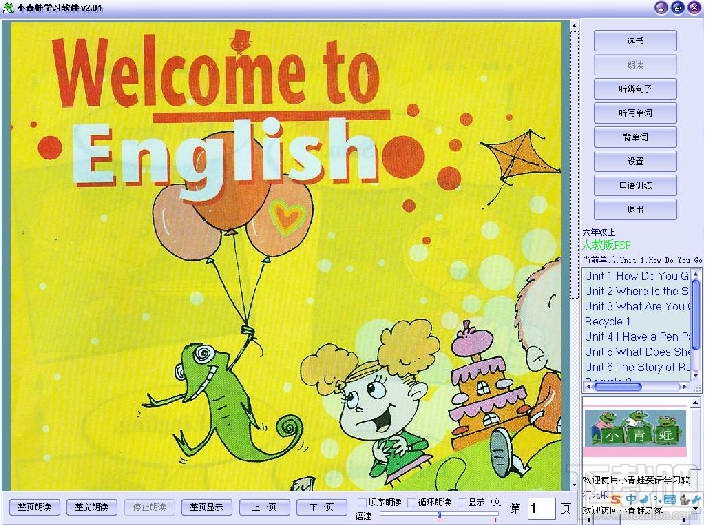The image size is (706, 525).
Task: Click unit list vertical scrollbar up arrow
Action: click(696, 273)
